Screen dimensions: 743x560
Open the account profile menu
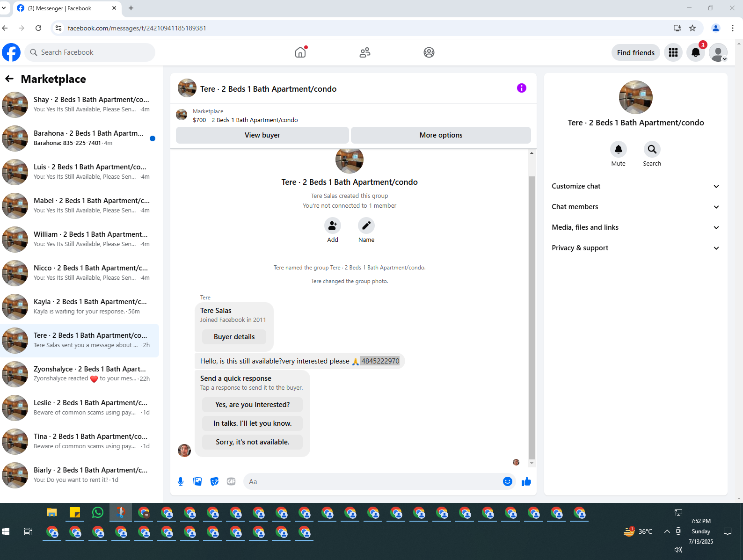point(718,52)
